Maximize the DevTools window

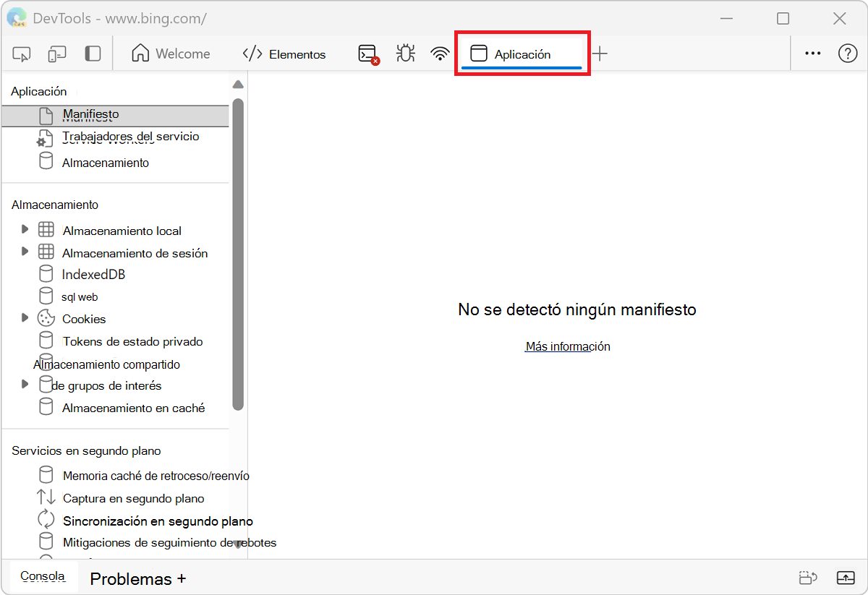783,19
